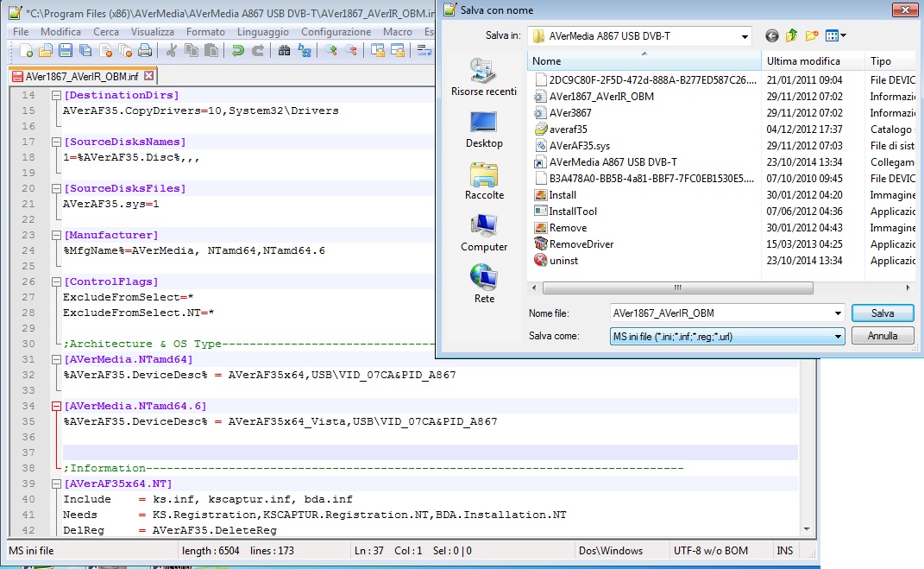Viewport: 924px width, 569px height.
Task: Select Desktop in the places bar
Action: (484, 130)
